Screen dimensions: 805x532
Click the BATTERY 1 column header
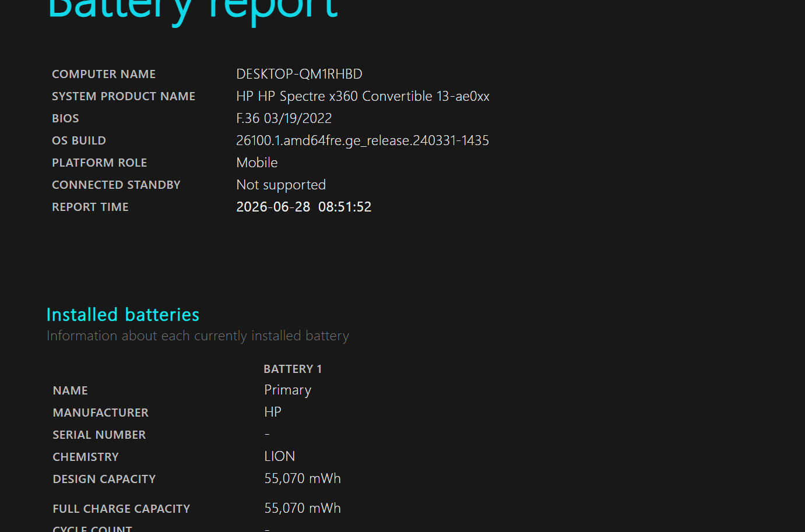tap(293, 369)
